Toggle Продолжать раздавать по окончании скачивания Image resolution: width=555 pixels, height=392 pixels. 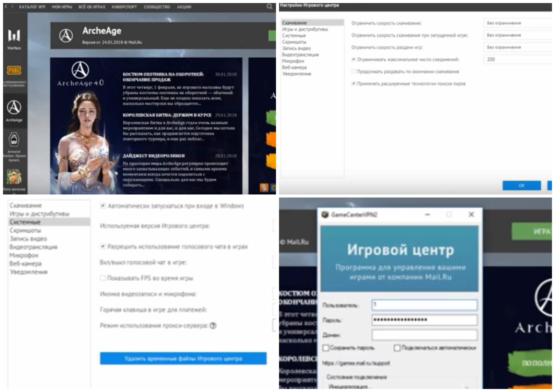[x=353, y=71]
